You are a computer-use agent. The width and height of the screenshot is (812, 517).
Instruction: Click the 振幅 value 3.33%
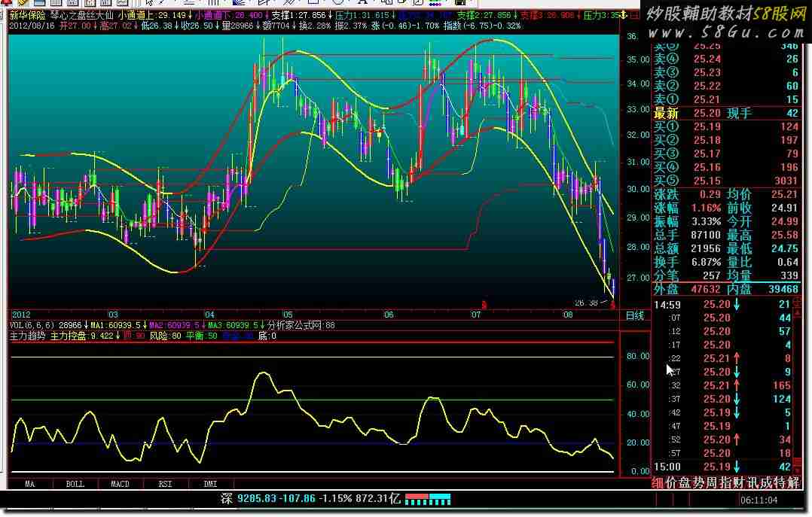coord(707,221)
